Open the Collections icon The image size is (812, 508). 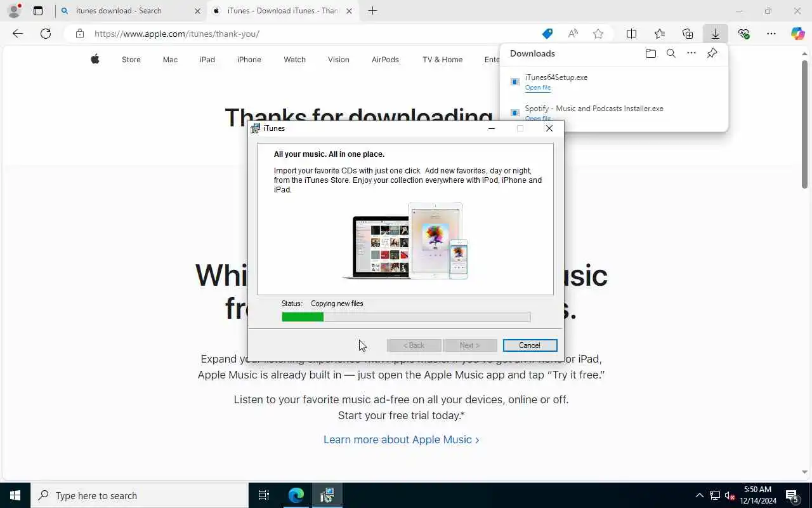tap(688, 34)
